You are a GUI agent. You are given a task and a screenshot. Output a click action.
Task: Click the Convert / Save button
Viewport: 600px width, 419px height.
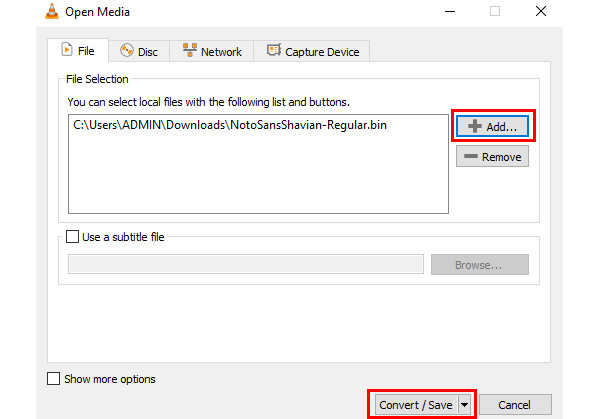[x=416, y=405]
